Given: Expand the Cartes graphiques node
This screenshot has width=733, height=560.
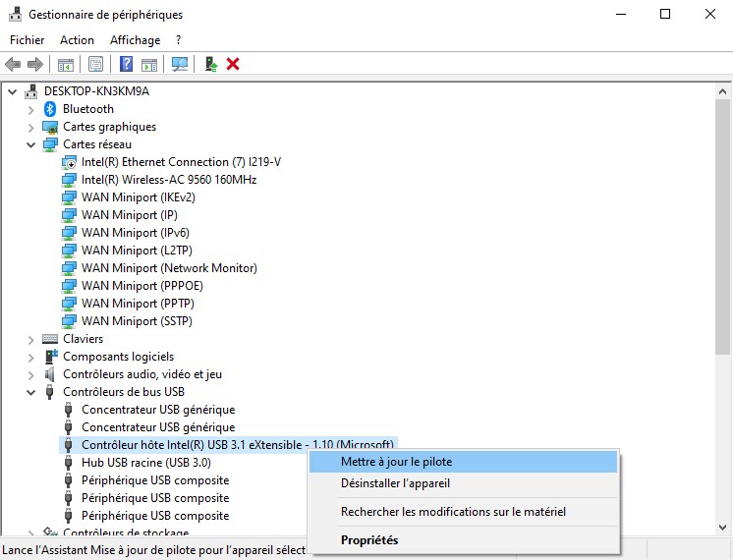Looking at the screenshot, I should 31,127.
